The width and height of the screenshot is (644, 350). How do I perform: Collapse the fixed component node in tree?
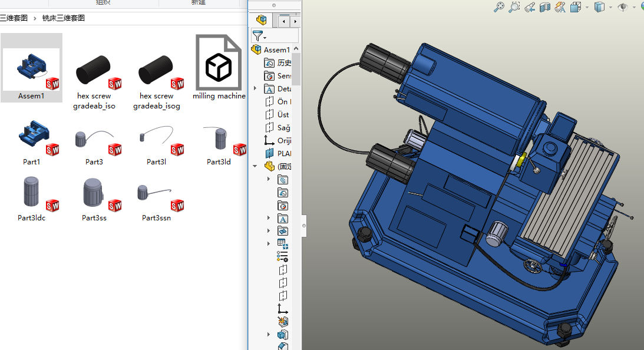tap(255, 166)
